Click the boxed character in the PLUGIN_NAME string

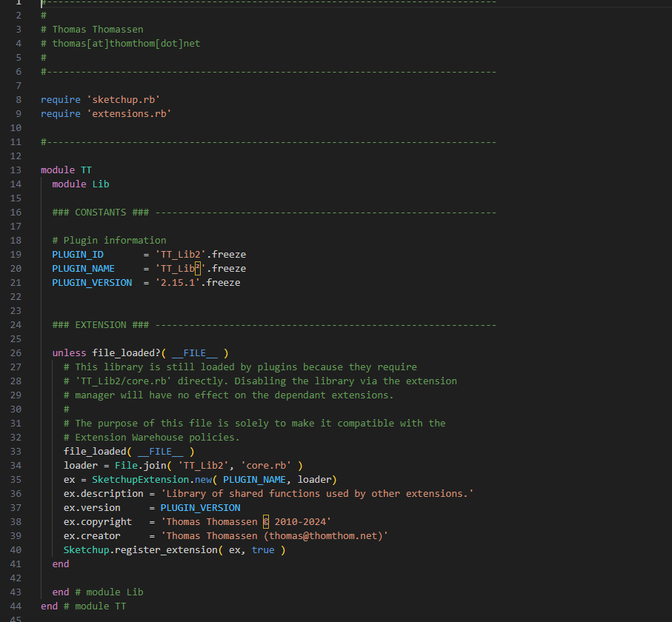coord(198,268)
